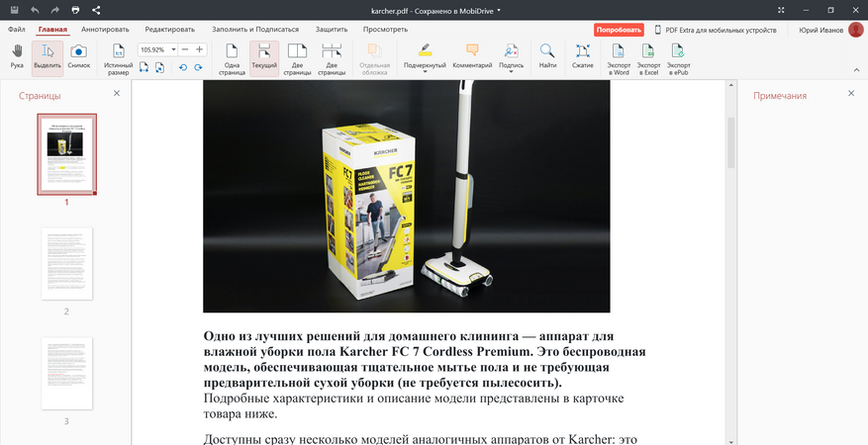Open the 105.92% zoom dropdown
Image resolution: width=868 pixels, height=445 pixels.
click(x=173, y=49)
